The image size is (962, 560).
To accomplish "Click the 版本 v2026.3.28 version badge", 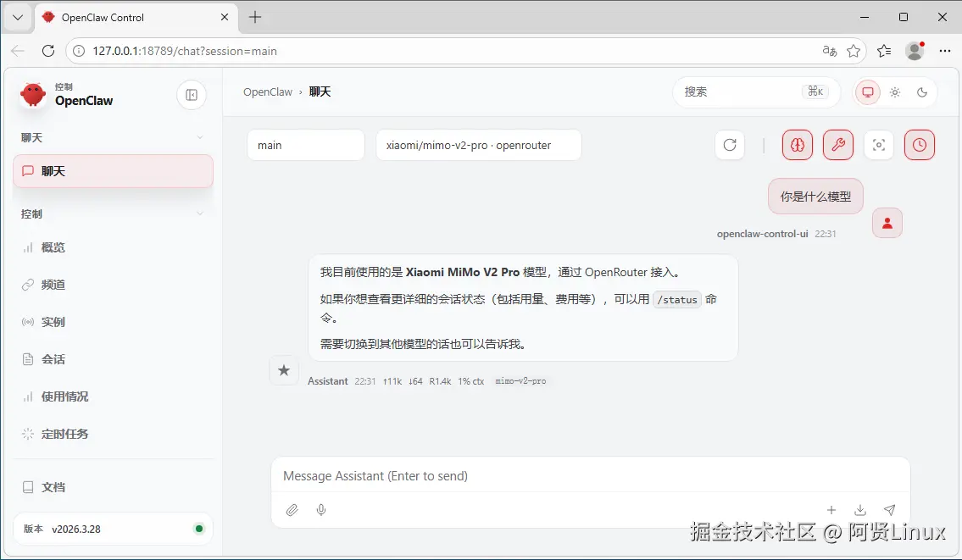I will (x=113, y=529).
